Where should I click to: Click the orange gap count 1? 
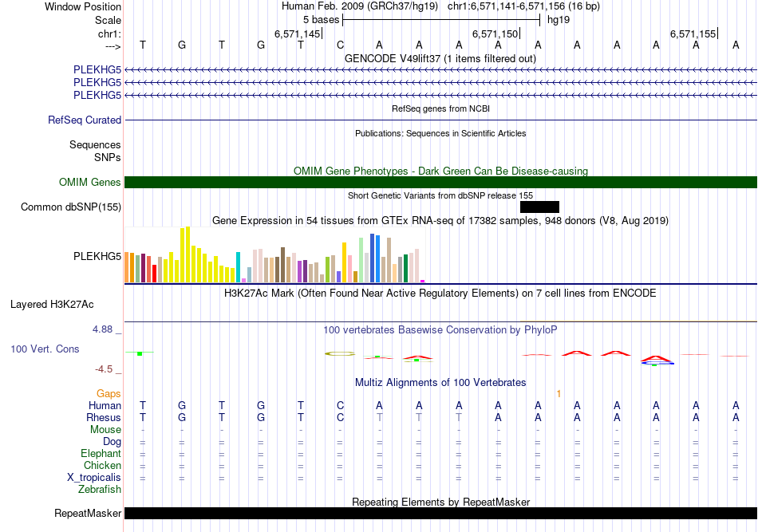point(559,394)
